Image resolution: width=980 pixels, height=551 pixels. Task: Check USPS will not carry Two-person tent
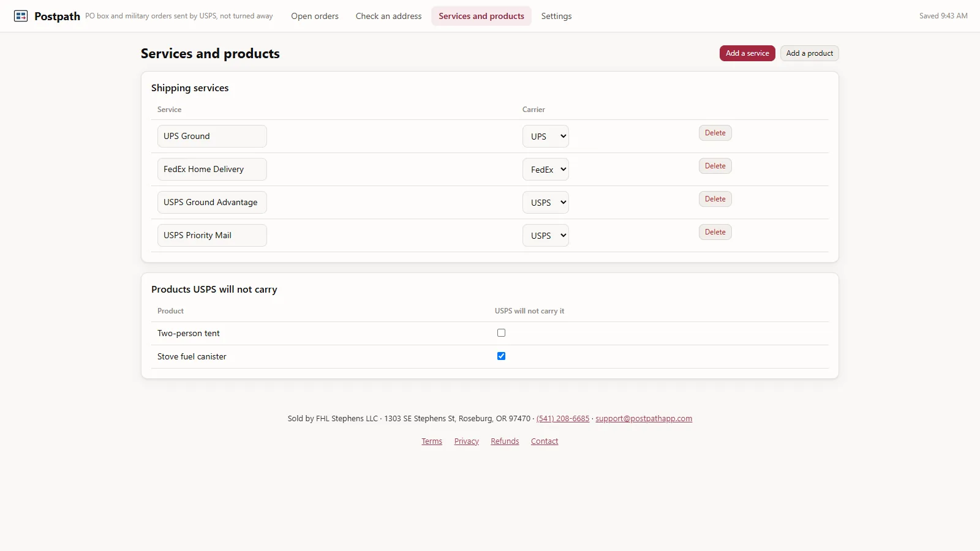501,333
